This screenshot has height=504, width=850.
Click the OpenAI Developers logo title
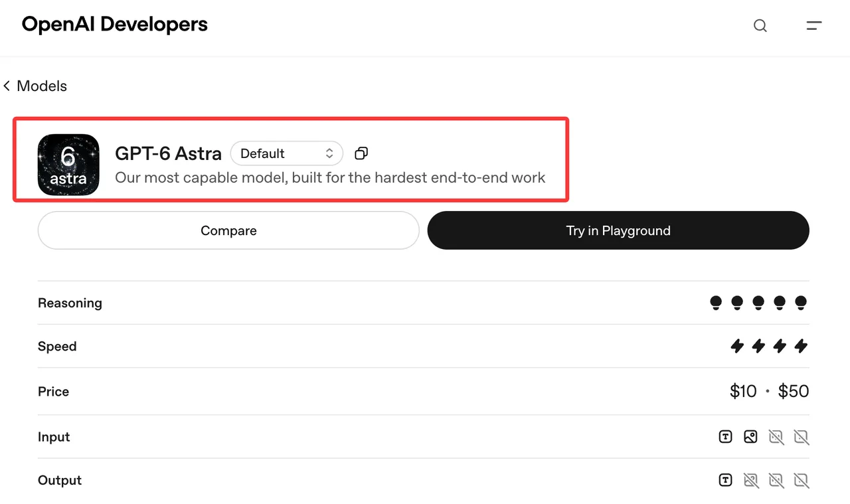(115, 25)
